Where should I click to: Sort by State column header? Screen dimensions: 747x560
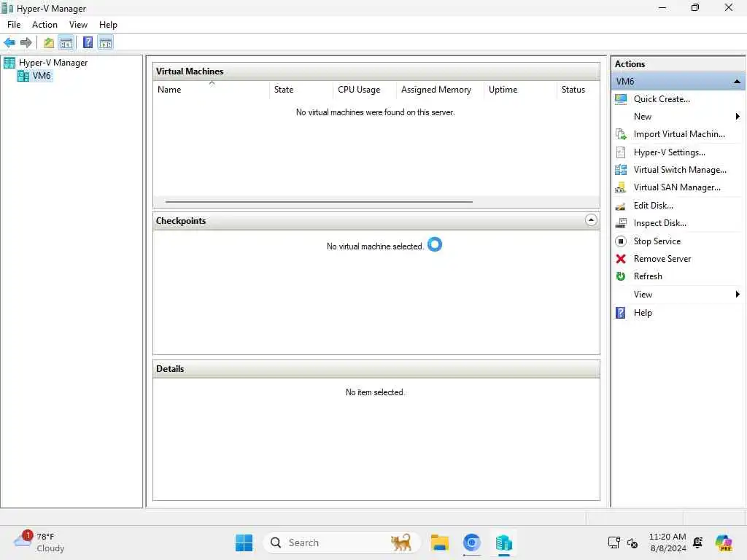[x=301, y=90]
